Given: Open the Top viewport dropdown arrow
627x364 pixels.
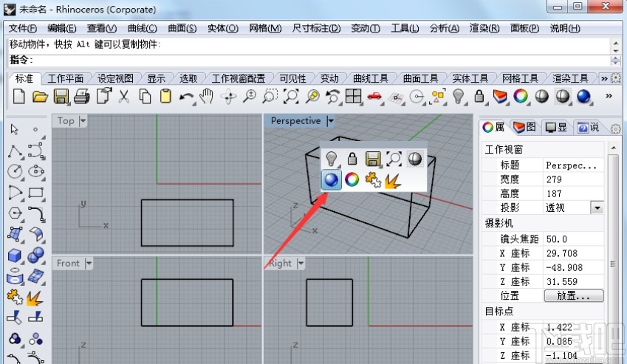Looking at the screenshot, I should 83,120.
